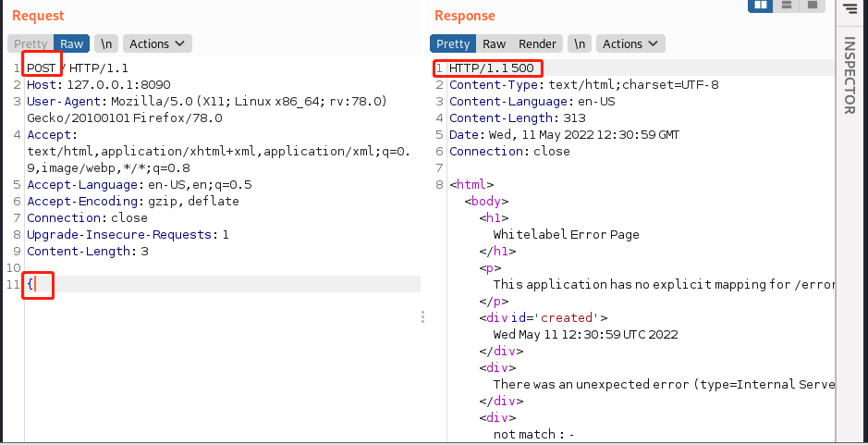Click the 'text/html,application/xhtml+xml' Accept value line
This screenshot has width=868, height=445.
[219, 152]
